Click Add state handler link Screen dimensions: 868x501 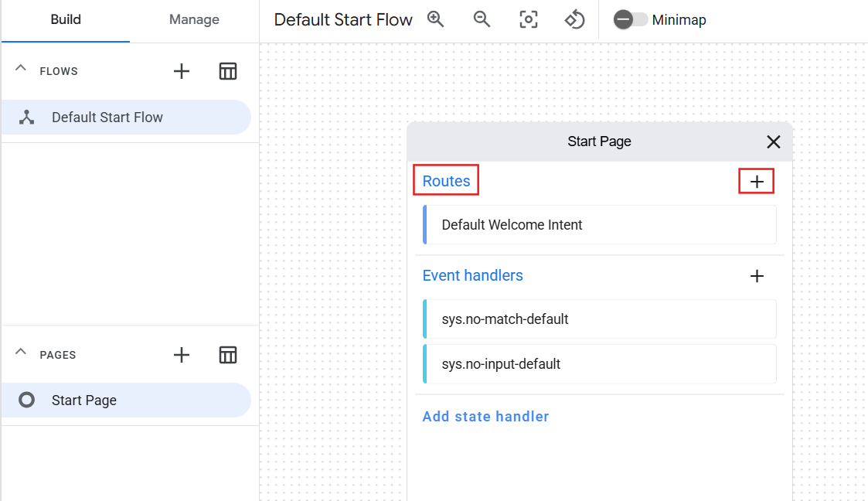coord(485,416)
